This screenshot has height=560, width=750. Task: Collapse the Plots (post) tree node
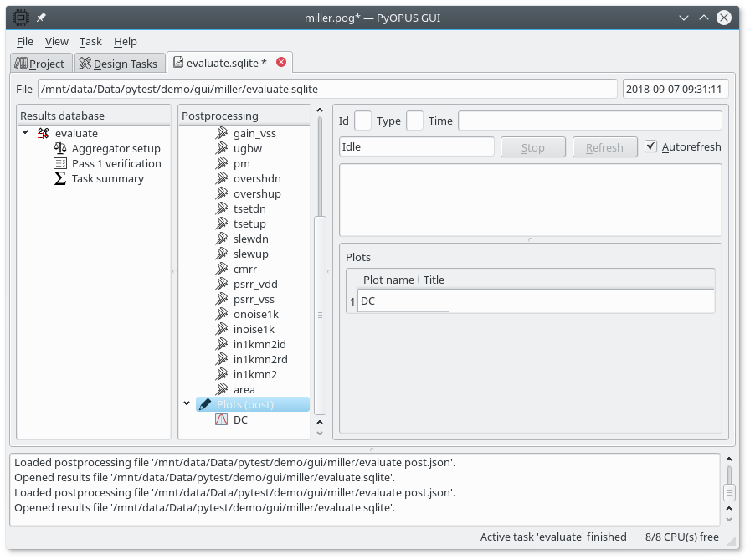187,404
